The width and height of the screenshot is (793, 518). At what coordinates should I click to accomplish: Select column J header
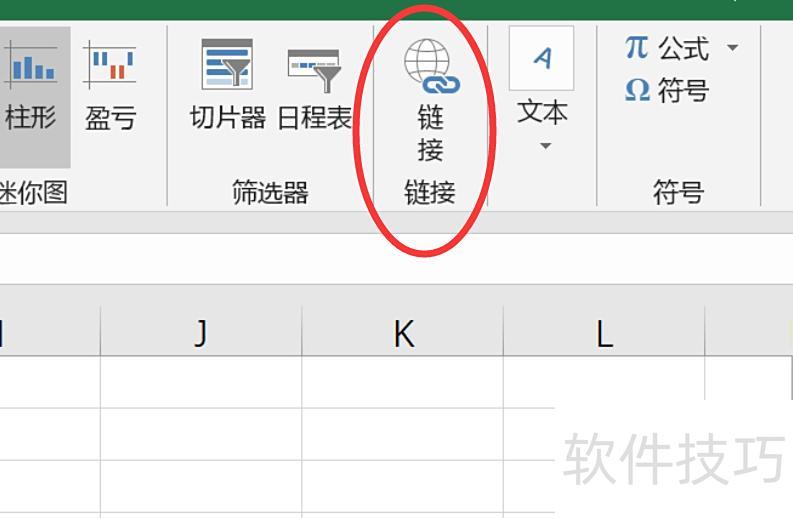click(x=201, y=331)
